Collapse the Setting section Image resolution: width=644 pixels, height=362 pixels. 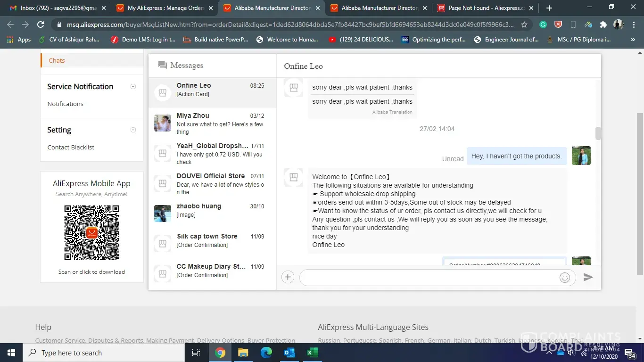(133, 130)
